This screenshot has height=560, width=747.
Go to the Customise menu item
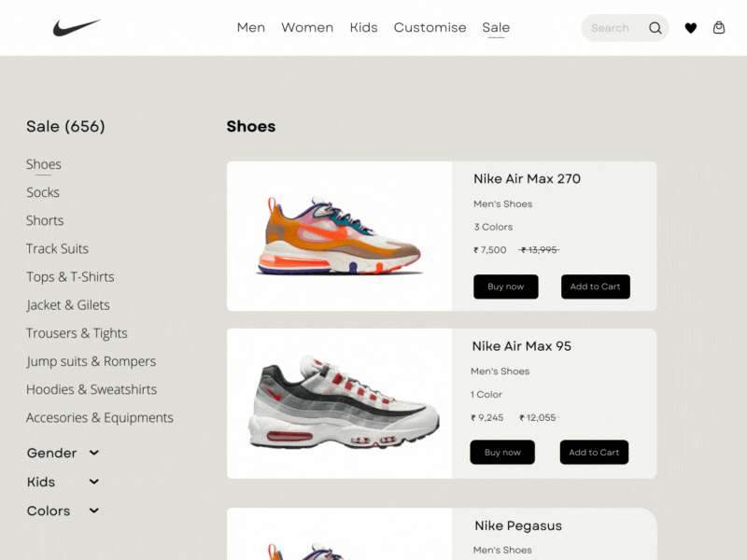pos(430,28)
